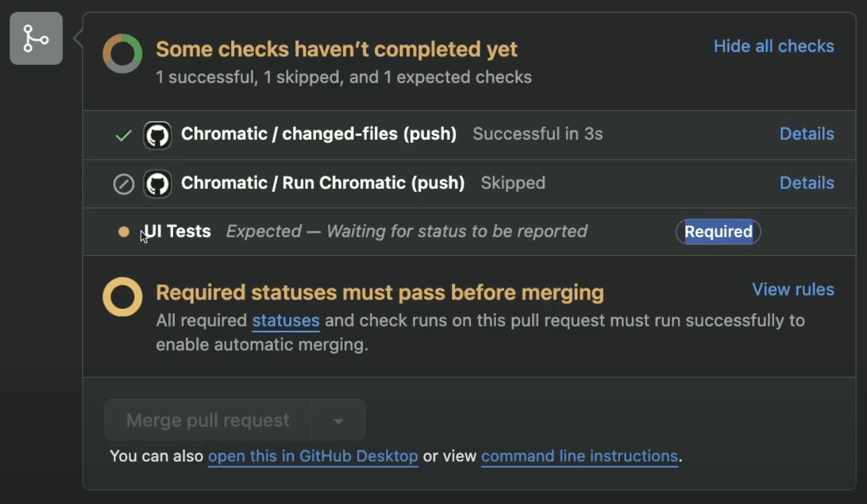Click GitHub logo beside Chromatic changed-files
Image resolution: width=867 pixels, height=504 pixels.
pos(157,135)
